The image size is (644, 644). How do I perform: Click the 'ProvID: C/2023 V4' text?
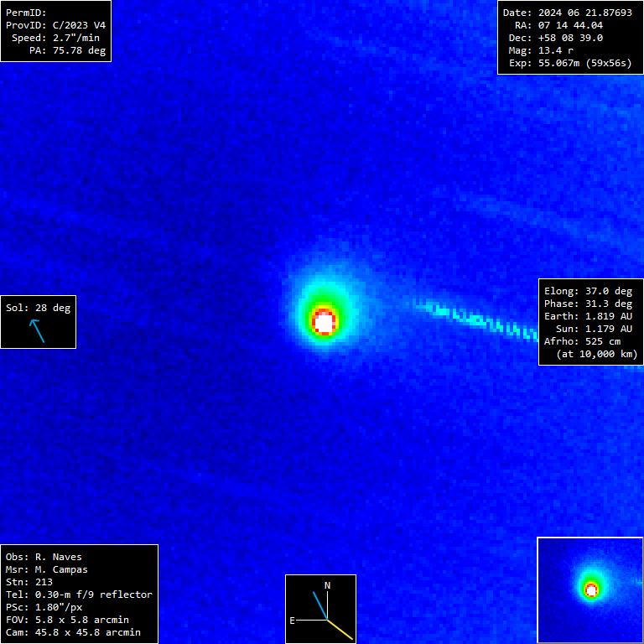55,25
